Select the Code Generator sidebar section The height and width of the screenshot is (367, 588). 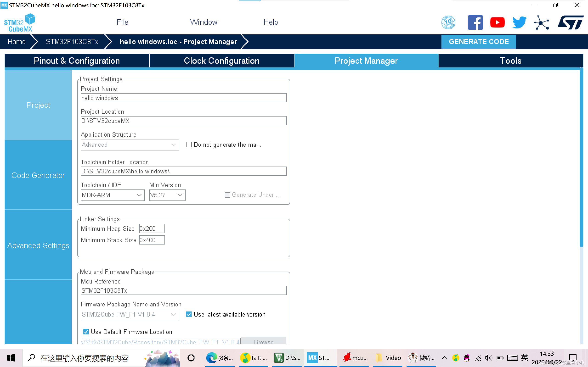[x=38, y=175]
